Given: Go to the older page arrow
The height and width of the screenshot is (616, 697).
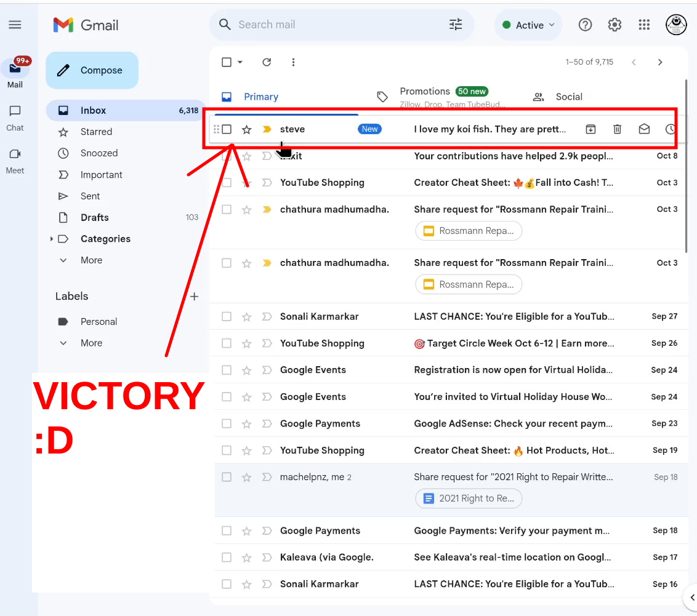Looking at the screenshot, I should (660, 62).
